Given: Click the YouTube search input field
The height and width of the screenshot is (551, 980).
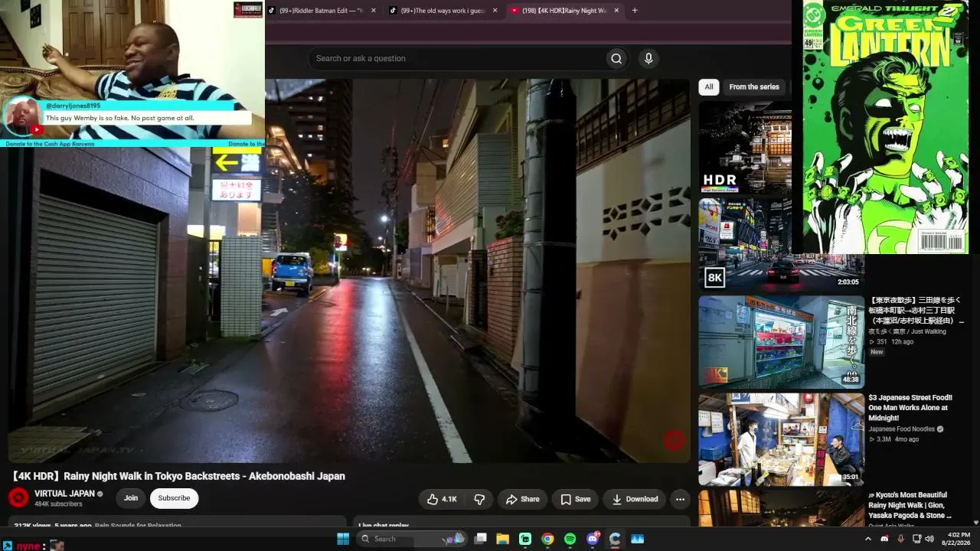Looking at the screenshot, I should (x=457, y=58).
